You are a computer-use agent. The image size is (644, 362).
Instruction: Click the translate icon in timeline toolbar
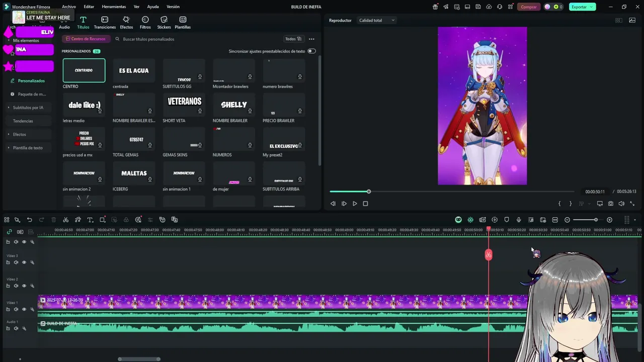point(175,220)
